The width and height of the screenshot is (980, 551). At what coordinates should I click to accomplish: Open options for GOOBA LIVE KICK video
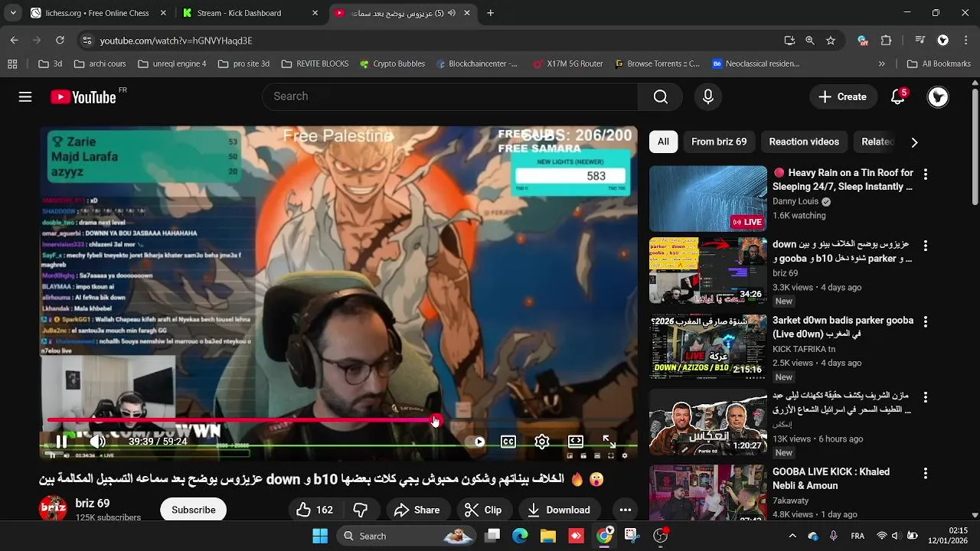(x=926, y=473)
